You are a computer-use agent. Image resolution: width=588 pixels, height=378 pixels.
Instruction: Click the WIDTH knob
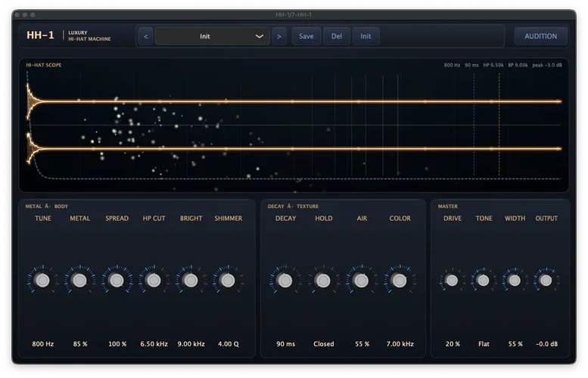[x=515, y=280]
